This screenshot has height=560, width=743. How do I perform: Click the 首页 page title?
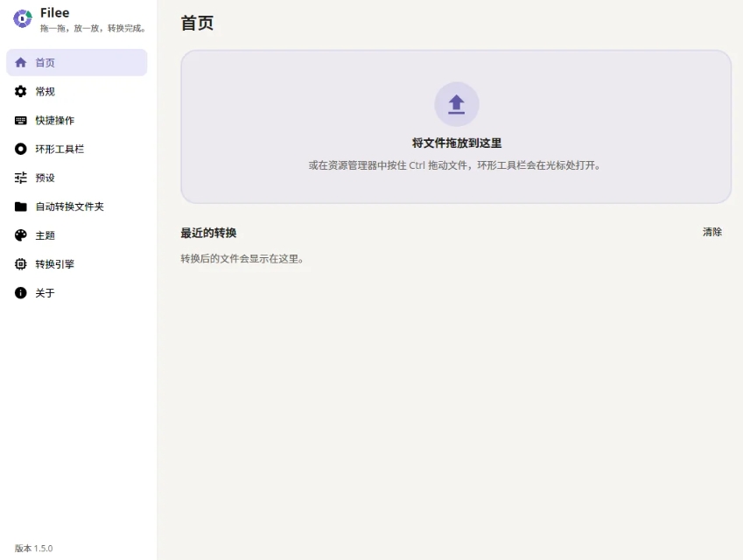coord(197,23)
